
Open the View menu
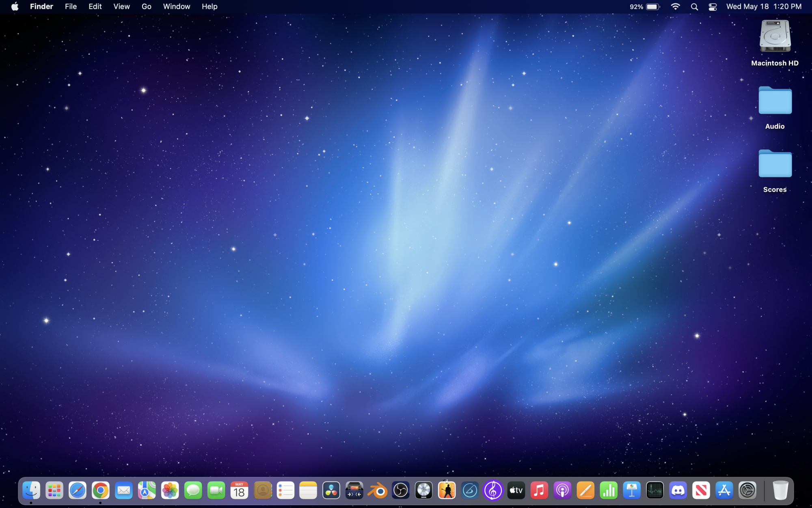(x=121, y=7)
